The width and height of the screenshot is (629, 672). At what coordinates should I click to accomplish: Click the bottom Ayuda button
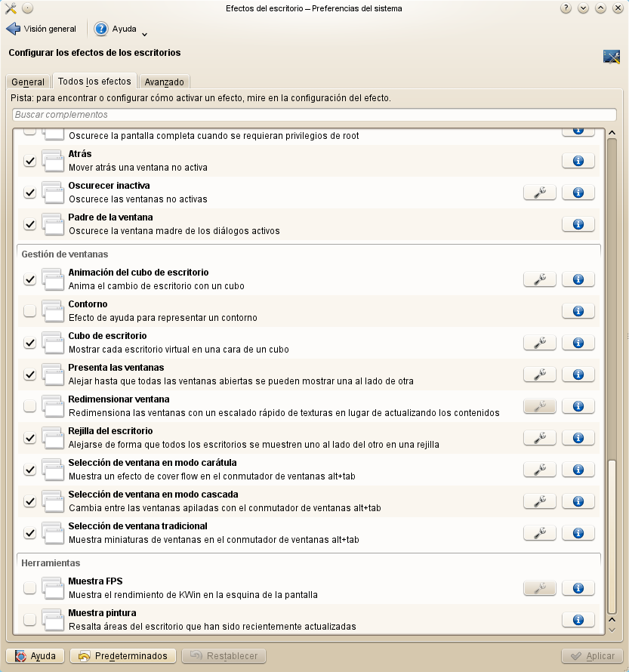pyautogui.click(x=35, y=655)
